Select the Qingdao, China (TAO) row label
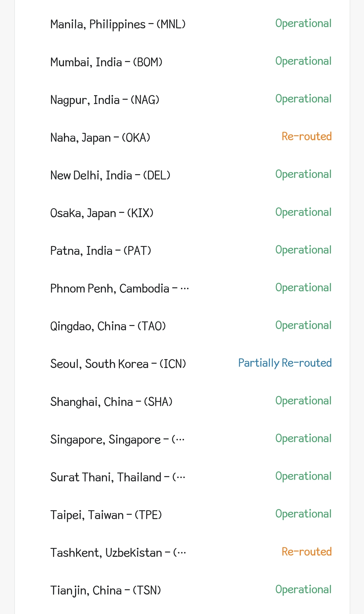Screen dimensions: 364x614 pyautogui.click(x=108, y=326)
